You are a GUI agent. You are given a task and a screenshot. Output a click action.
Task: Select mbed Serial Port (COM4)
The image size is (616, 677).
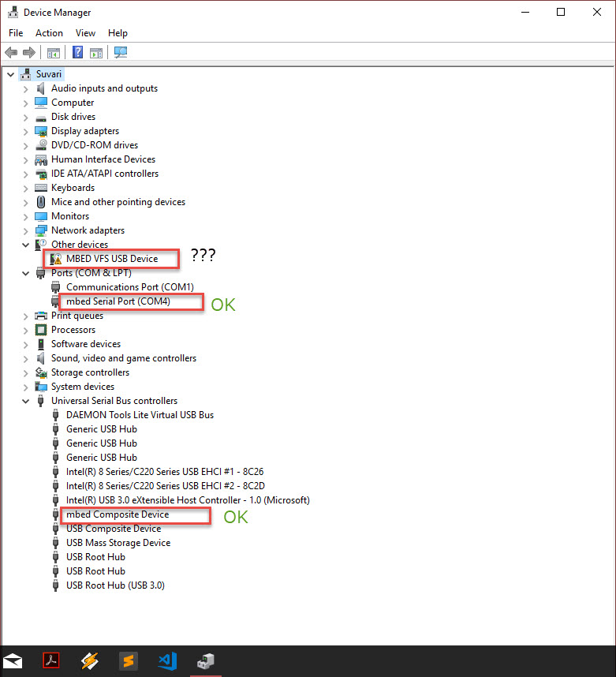(118, 301)
